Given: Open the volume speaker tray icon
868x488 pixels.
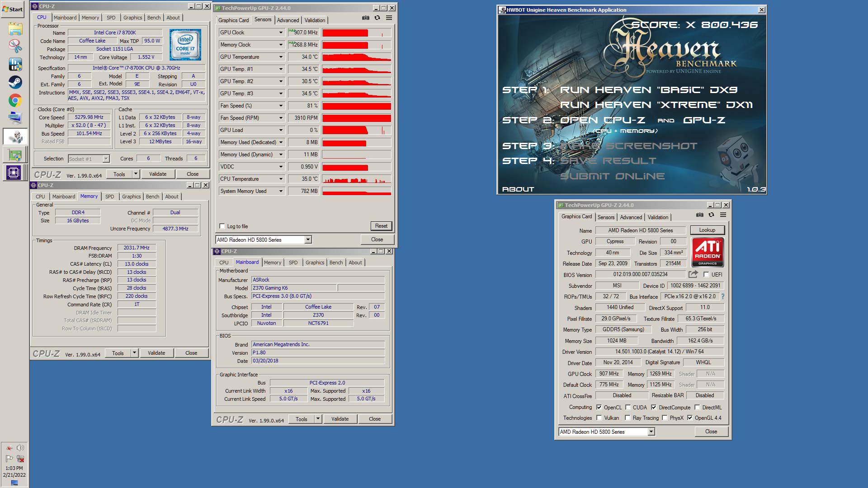Looking at the screenshot, I should [x=20, y=448].
